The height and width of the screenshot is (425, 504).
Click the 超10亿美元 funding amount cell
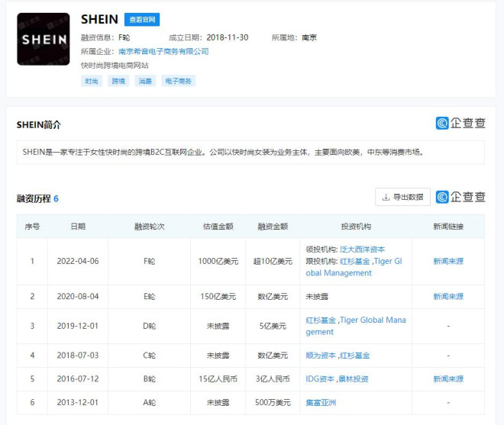click(x=273, y=261)
